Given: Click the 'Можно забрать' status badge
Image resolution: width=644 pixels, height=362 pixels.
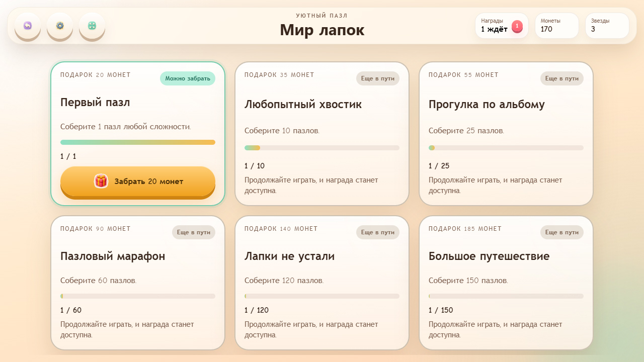Looking at the screenshot, I should click(188, 78).
